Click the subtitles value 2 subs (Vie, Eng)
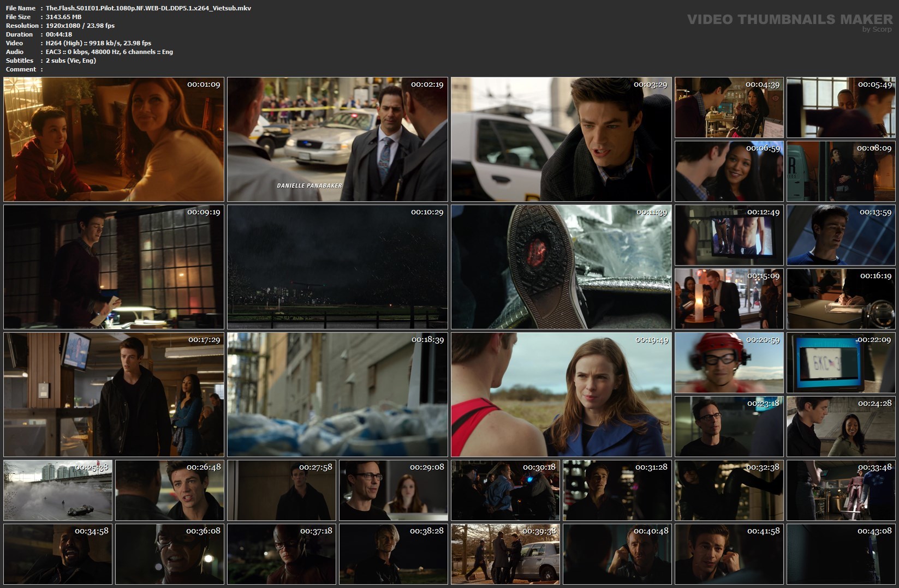The height and width of the screenshot is (588, 899). click(71, 61)
